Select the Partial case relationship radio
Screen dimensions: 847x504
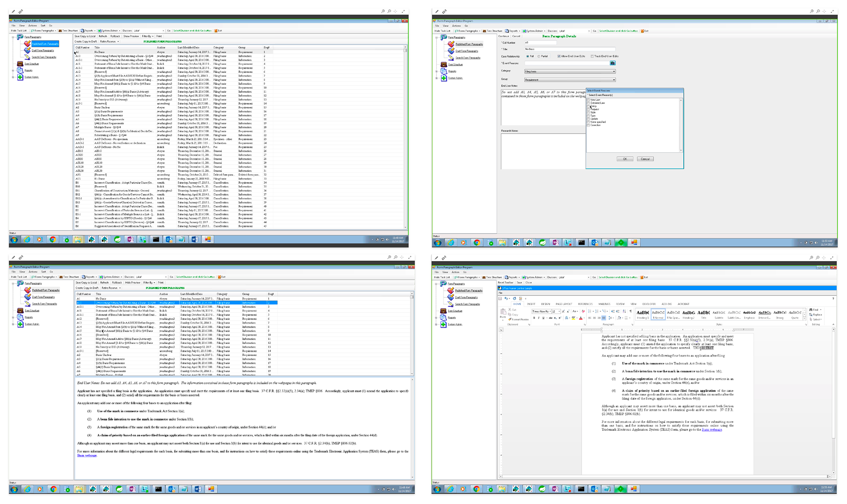pyautogui.click(x=539, y=56)
